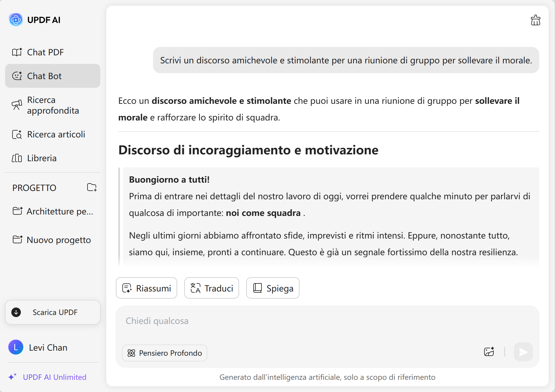
Task: Switch to the UPDF AI home logo
Action: tap(35, 20)
